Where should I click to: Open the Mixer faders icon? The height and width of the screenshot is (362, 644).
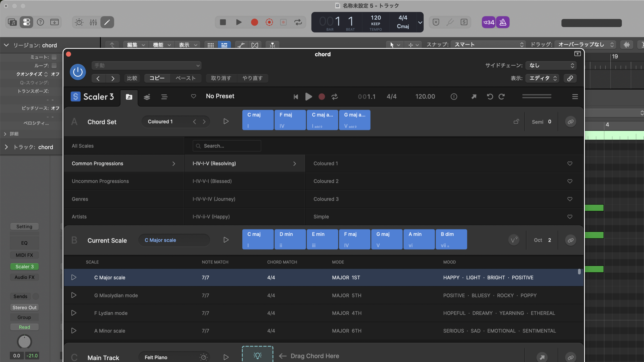click(93, 22)
